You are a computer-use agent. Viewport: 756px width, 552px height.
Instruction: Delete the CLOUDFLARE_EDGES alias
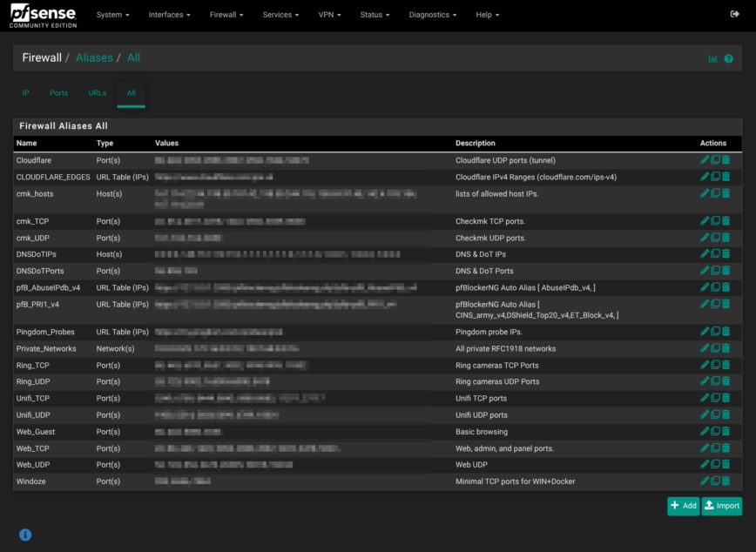pyautogui.click(x=726, y=177)
